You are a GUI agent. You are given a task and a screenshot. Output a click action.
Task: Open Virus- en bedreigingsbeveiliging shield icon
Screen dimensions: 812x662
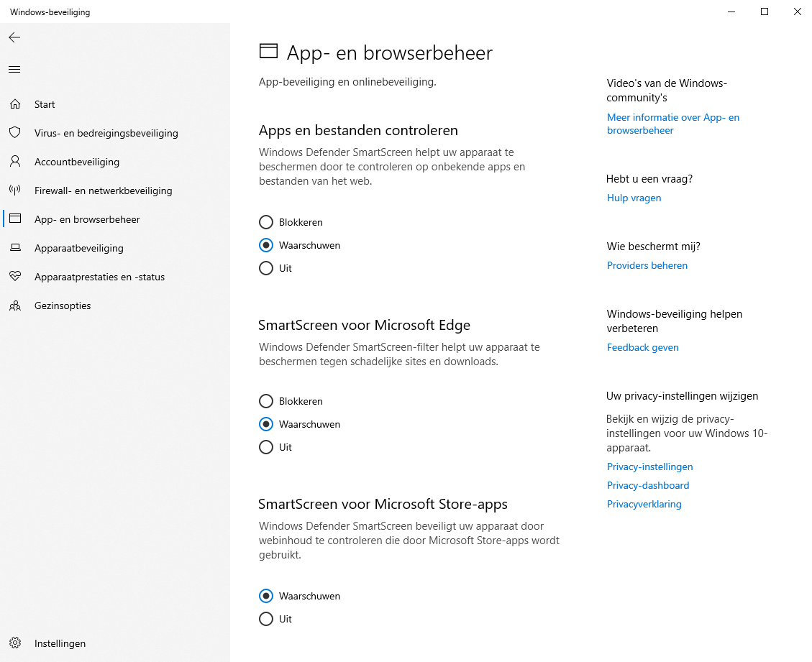click(14, 133)
